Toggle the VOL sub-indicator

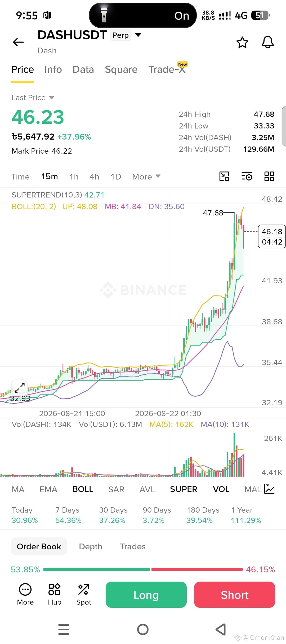(x=221, y=489)
